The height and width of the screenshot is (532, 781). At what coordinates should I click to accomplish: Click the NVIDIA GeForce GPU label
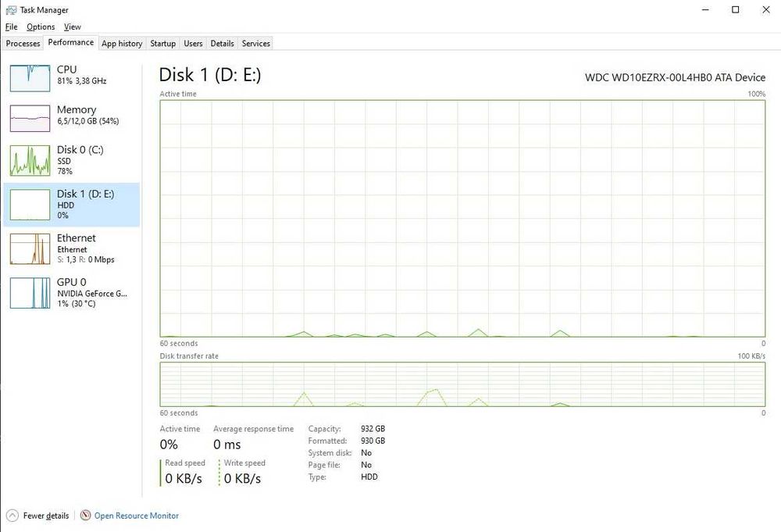[x=92, y=294]
